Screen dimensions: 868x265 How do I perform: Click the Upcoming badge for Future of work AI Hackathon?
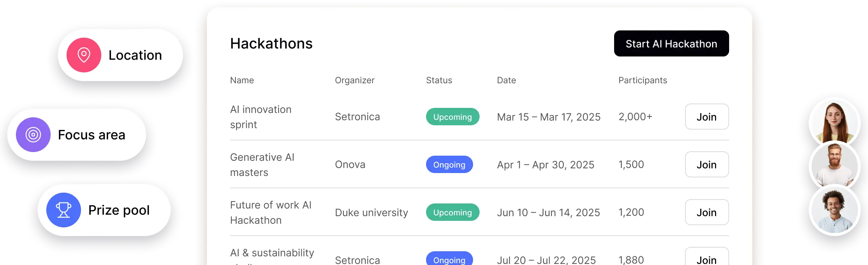[x=452, y=212]
